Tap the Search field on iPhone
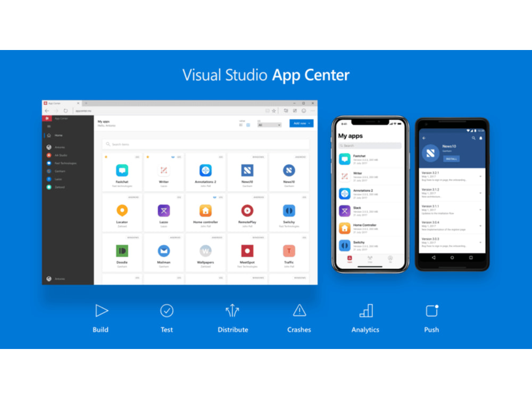The width and height of the screenshot is (532, 399). click(370, 146)
